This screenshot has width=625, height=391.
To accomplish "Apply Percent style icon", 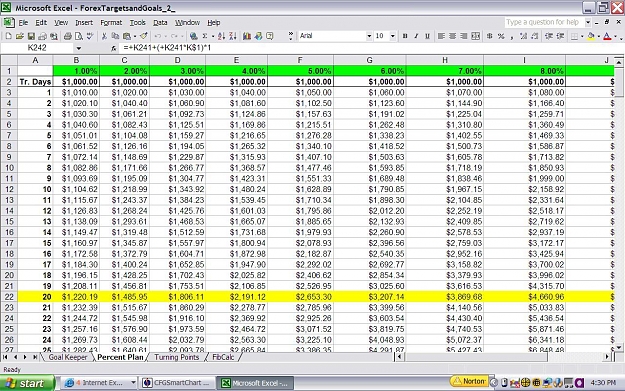I will [x=501, y=36].
